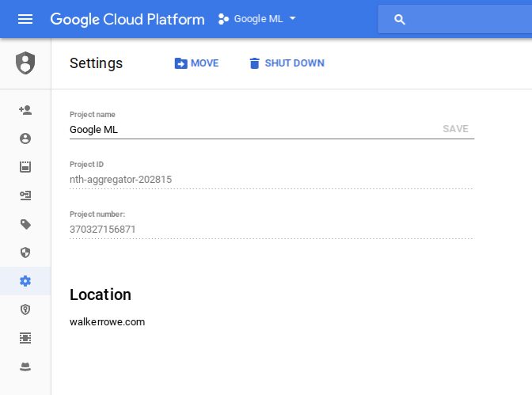Open the Quotas sidebar icon
Image resolution: width=532 pixels, height=395 pixels.
click(25, 167)
